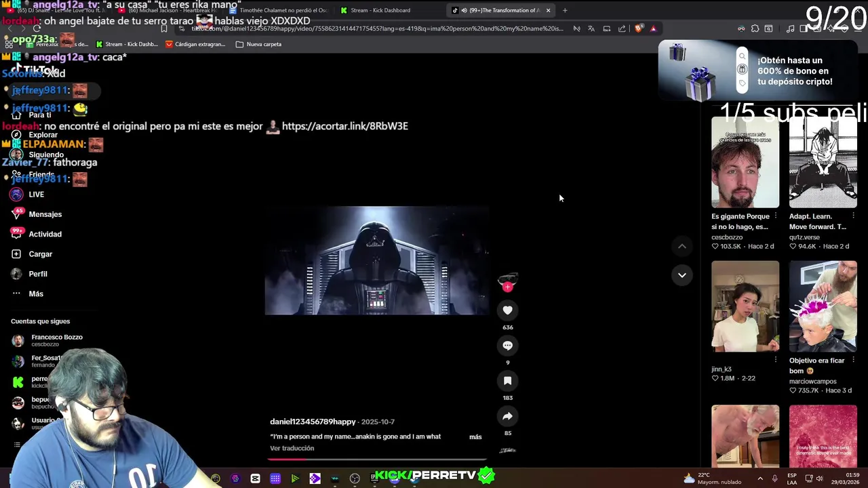Open 'Adapt. Learn. Move forward' thumbnail
This screenshot has width=868, height=488.
coord(823,162)
